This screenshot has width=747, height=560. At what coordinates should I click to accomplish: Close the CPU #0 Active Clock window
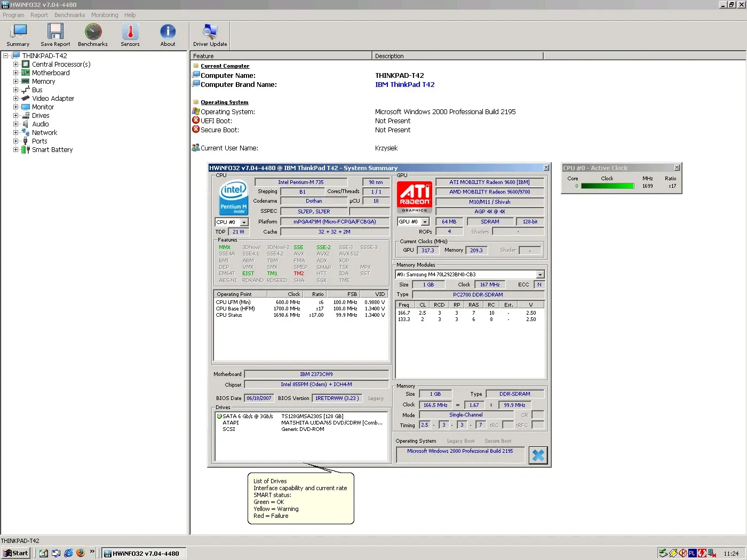coord(677,167)
